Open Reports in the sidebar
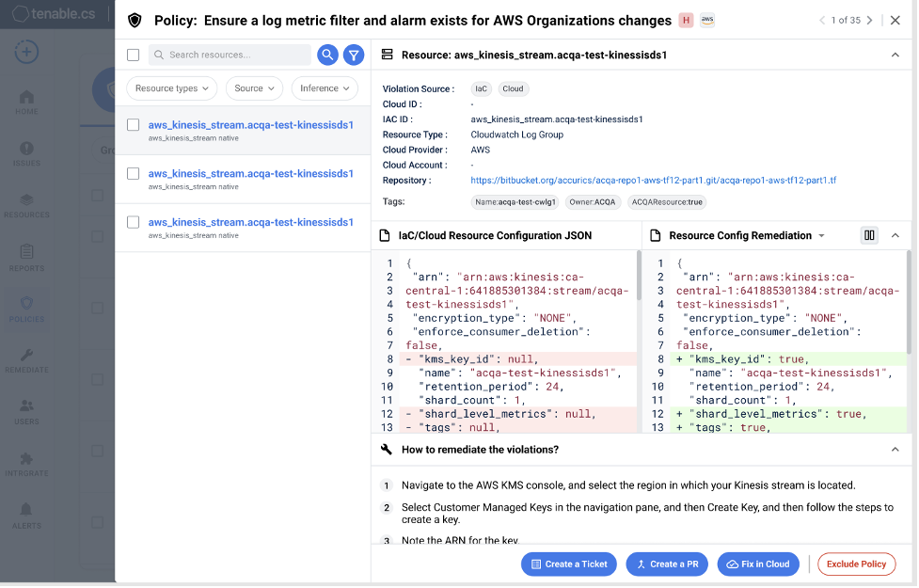 [x=26, y=259]
